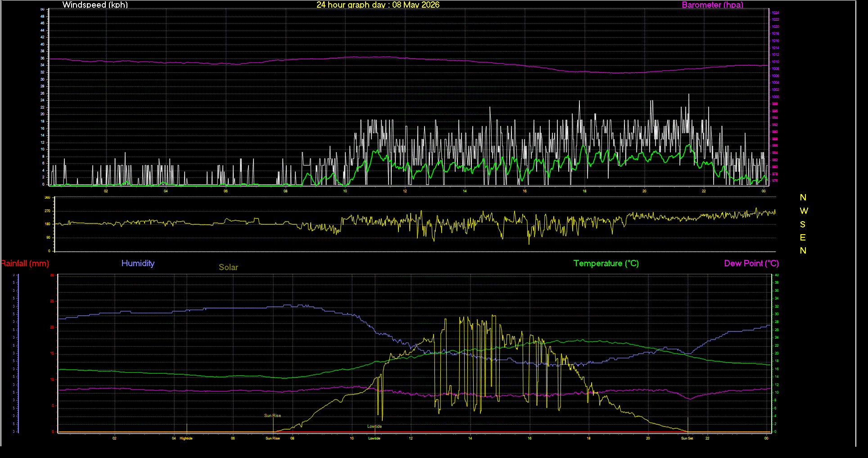The width and height of the screenshot is (868, 458).
Task: Click the '1010' barometer axis value
Action: 775,62
